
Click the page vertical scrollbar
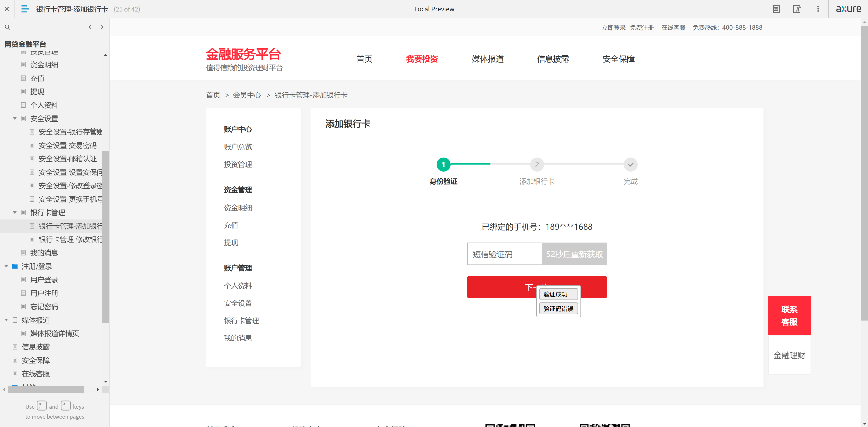click(864, 173)
